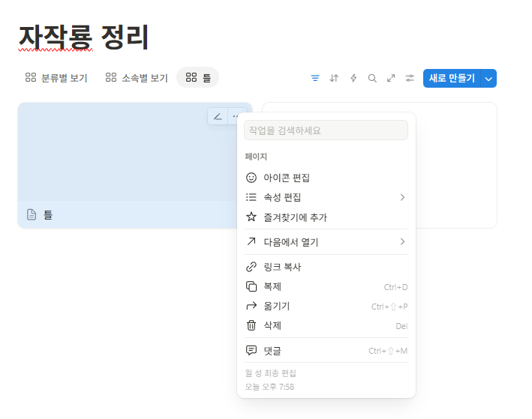Click the three-dot icon on the card
The height and width of the screenshot is (419, 532).
236,116
